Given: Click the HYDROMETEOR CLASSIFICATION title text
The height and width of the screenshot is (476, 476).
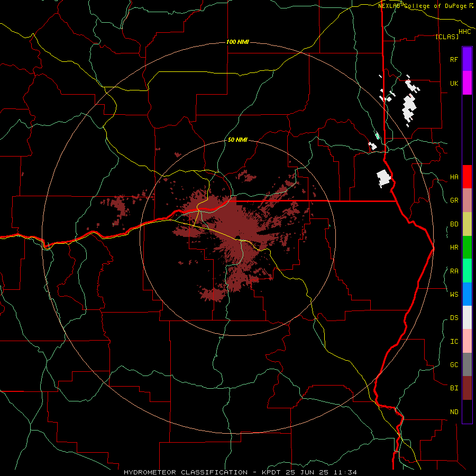Looking at the screenshot, I should (x=186, y=472).
